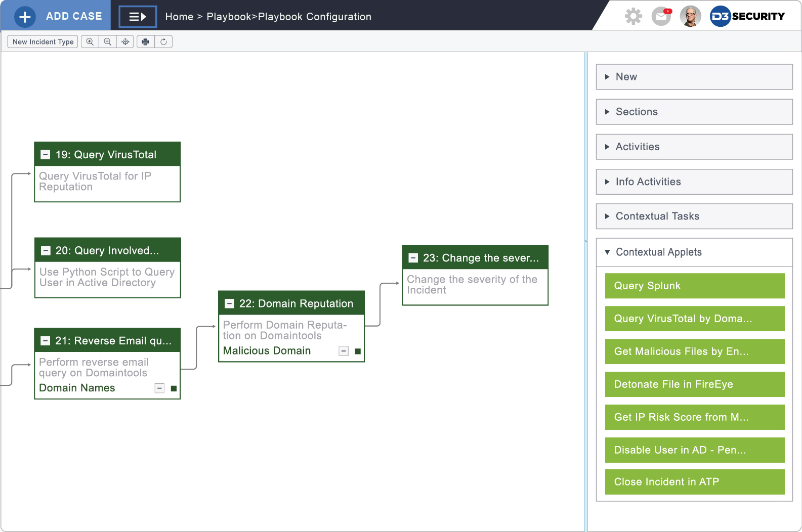Click the New Incident Type button

coord(43,41)
